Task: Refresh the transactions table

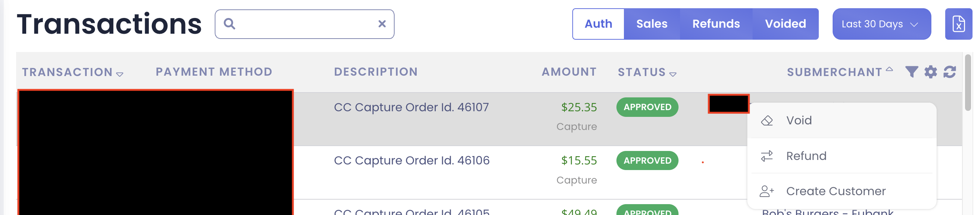Action: pyautogui.click(x=950, y=72)
